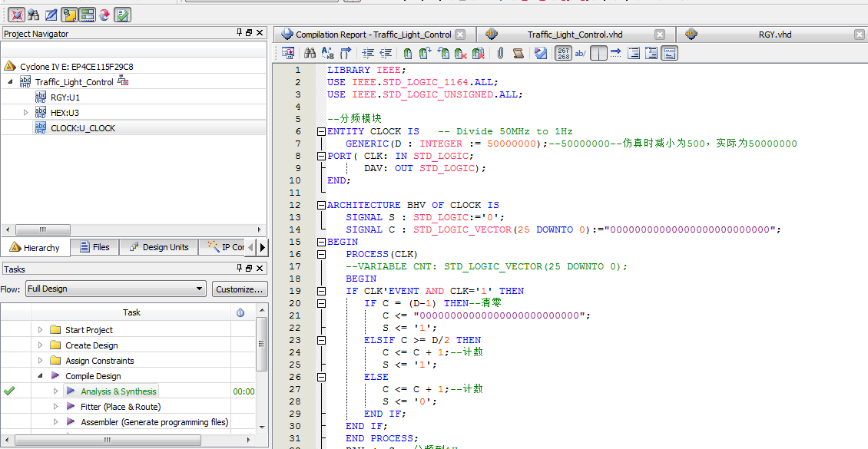Switch to Compilation Report tab
868x449 pixels.
tap(373, 35)
